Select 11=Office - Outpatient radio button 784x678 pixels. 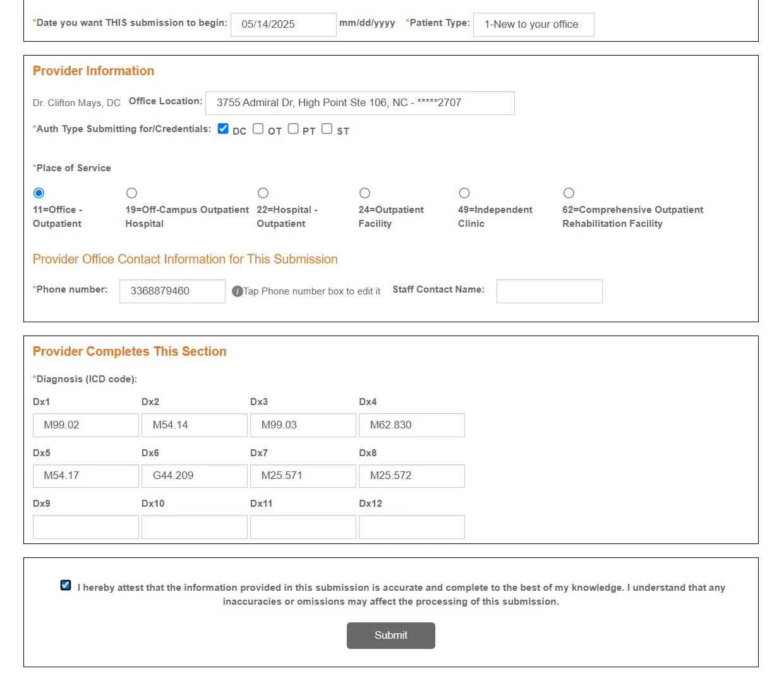pos(39,193)
